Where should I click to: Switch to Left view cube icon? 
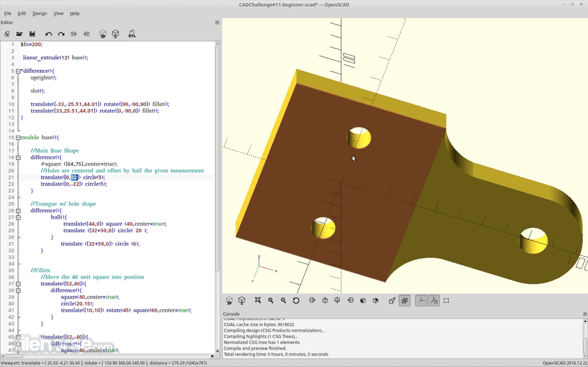click(350, 300)
